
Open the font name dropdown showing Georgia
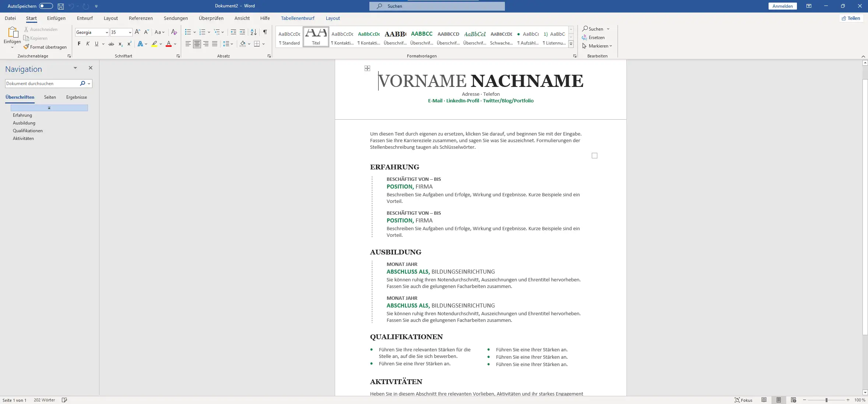[x=107, y=32]
